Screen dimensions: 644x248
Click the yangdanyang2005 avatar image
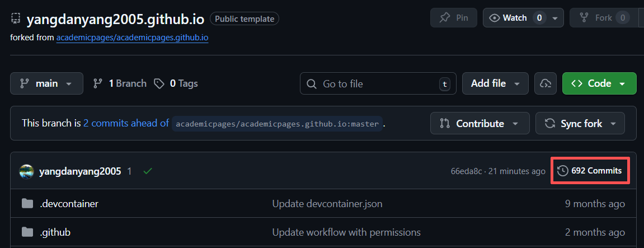tap(26, 171)
